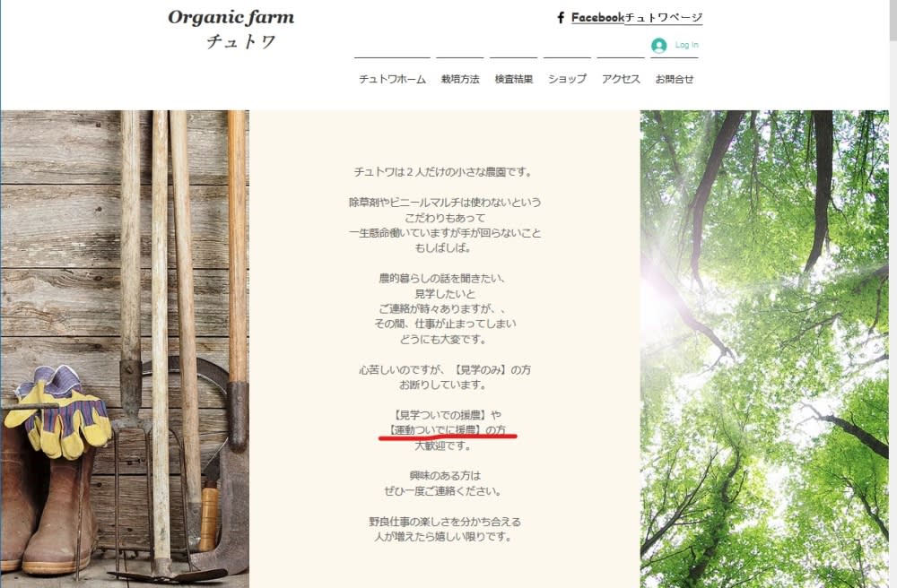Screen dimensions: 897x588
Task: Click the Organic farm site title
Action: 231,18
